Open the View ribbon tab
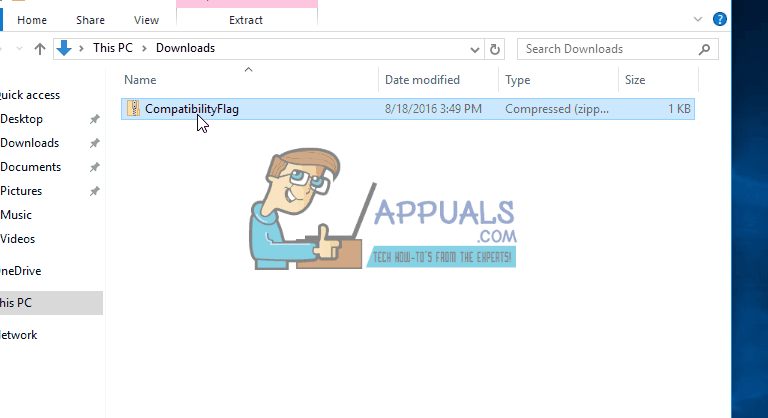 (x=146, y=20)
